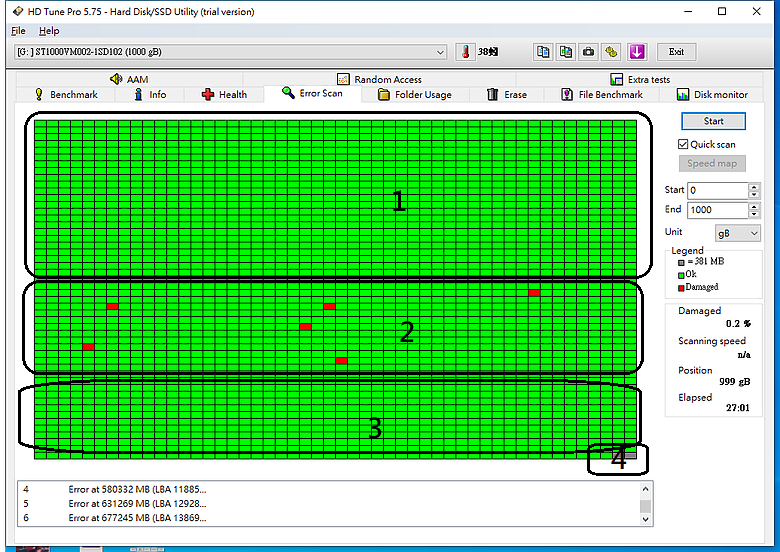
Task: Increase the Start value with up arrow
Action: tap(754, 186)
